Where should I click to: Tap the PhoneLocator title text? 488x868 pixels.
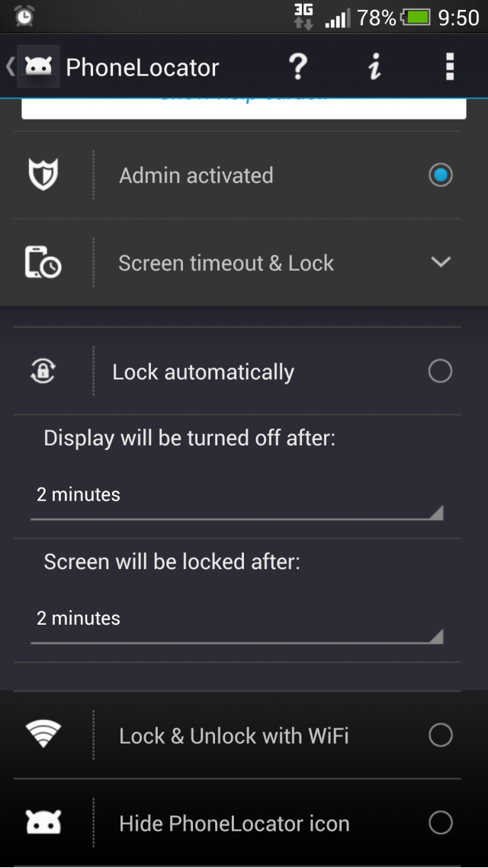click(x=143, y=67)
